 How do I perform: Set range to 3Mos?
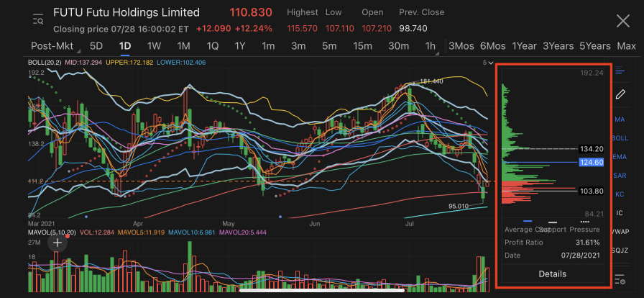click(461, 46)
